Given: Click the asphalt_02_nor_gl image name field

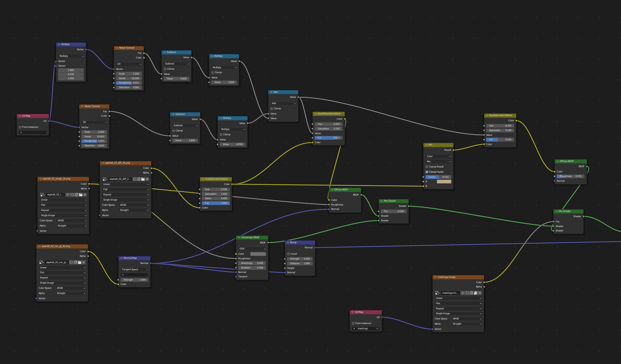Looking at the screenshot, I should coord(57,262).
